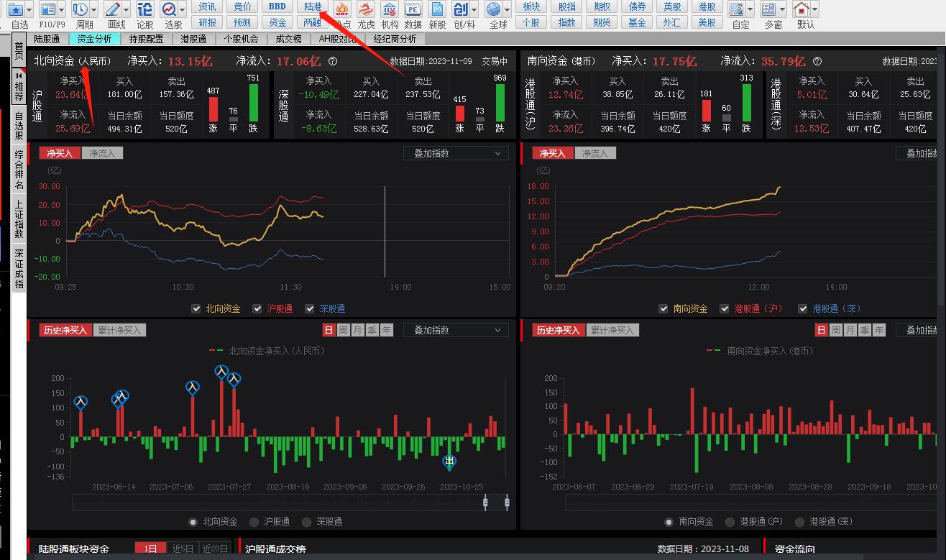The height and width of the screenshot is (560, 946).
Task: Select the 画线 pencil drawing tool
Action: pyautogui.click(x=113, y=9)
